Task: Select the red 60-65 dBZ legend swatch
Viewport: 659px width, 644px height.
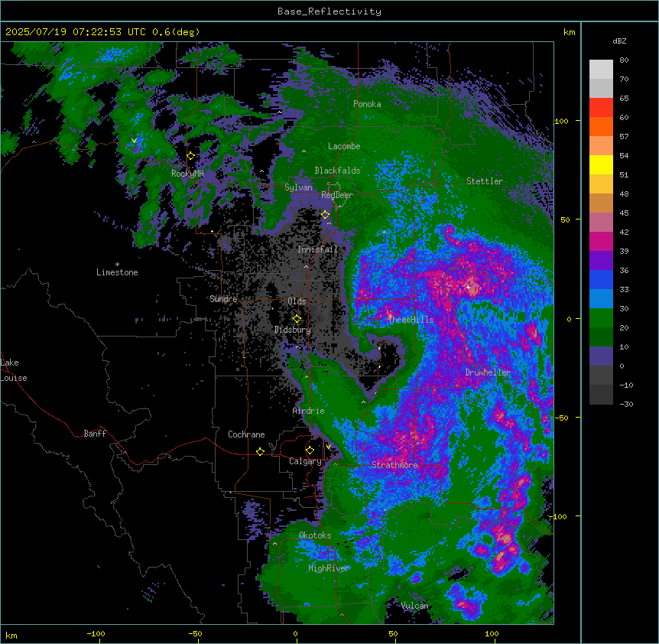Action: [601, 108]
